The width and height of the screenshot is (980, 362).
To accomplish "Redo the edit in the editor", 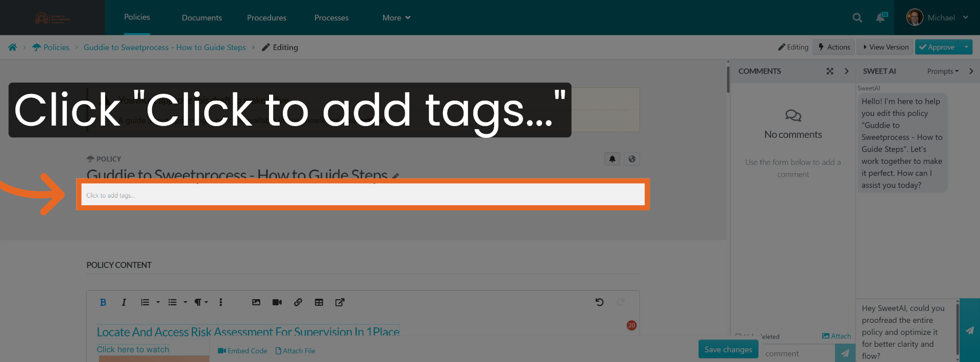I will (x=621, y=302).
